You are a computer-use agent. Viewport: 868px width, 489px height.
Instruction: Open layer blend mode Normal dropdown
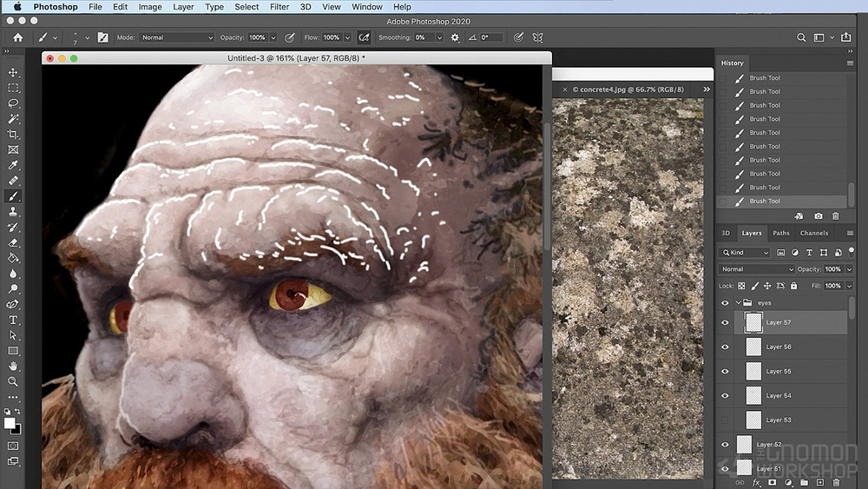(756, 269)
